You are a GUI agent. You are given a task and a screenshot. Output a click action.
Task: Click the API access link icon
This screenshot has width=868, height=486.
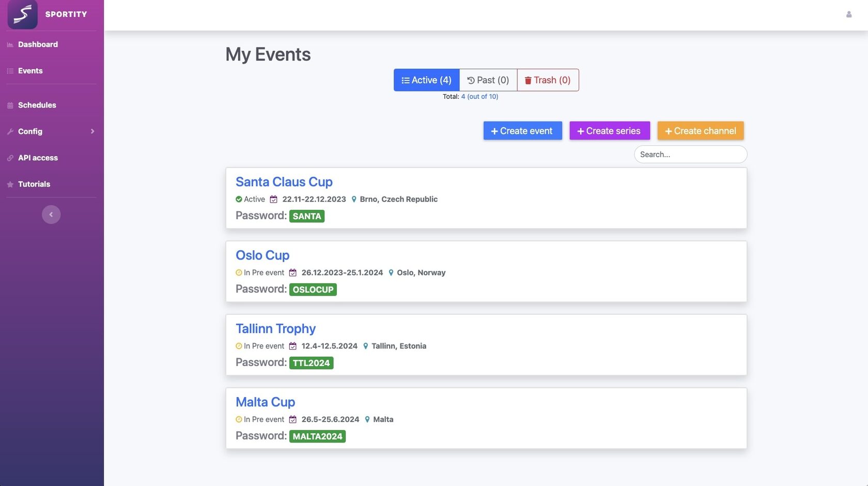pyautogui.click(x=9, y=158)
